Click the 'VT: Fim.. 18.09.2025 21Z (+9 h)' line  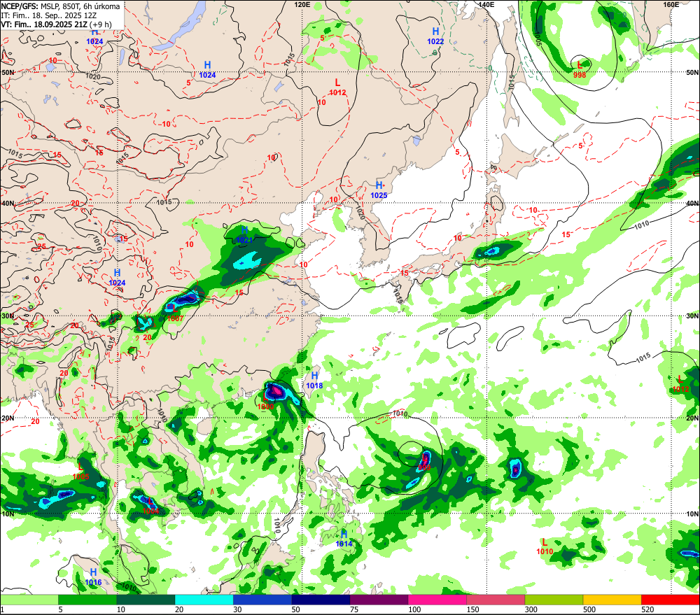56,24
